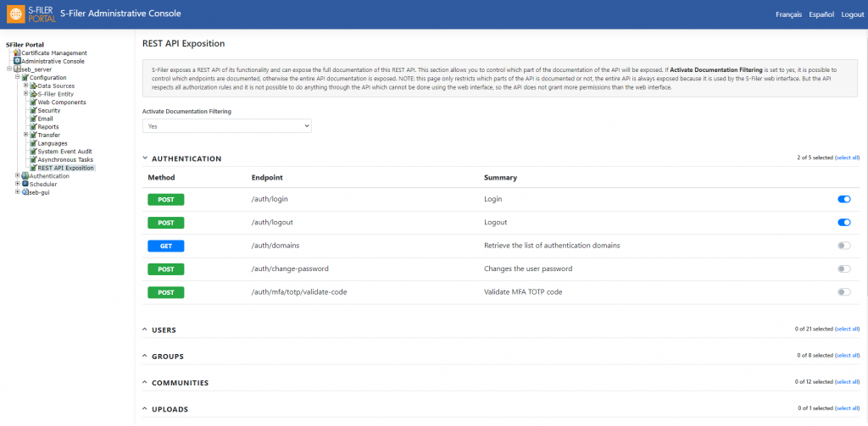Enable the /auth/domains endpoint toggle

pos(844,246)
